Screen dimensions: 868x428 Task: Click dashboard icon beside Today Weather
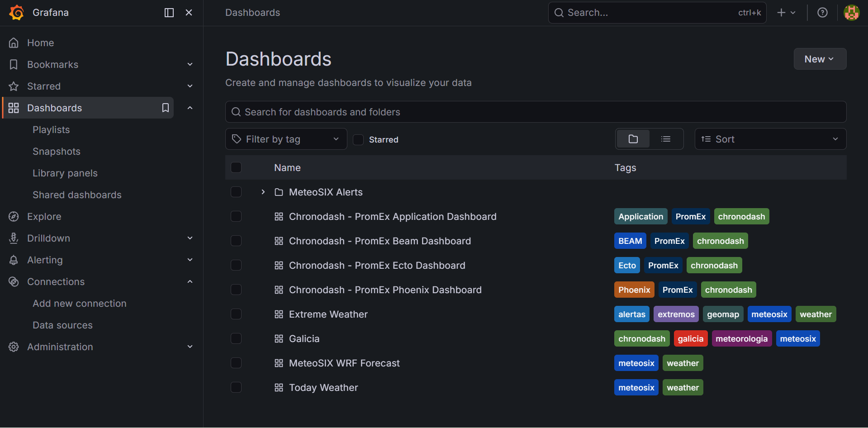tap(279, 388)
